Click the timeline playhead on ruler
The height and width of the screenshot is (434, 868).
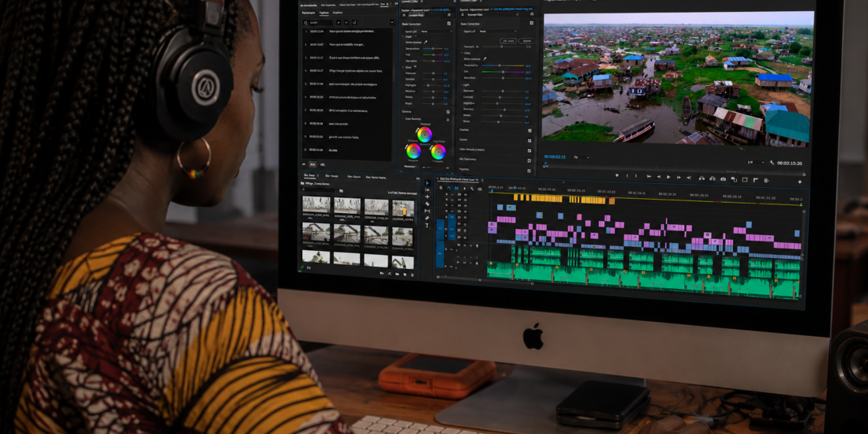click(492, 190)
